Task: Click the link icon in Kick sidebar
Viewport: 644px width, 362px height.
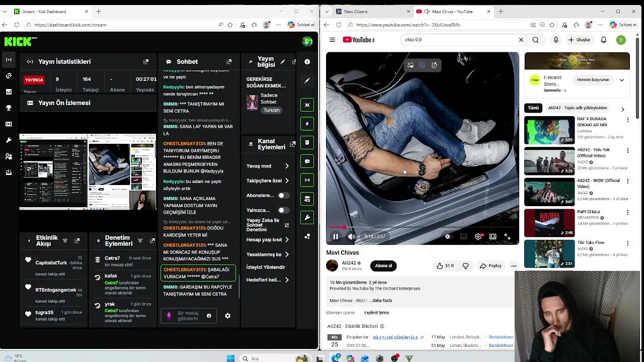Action: point(9,76)
